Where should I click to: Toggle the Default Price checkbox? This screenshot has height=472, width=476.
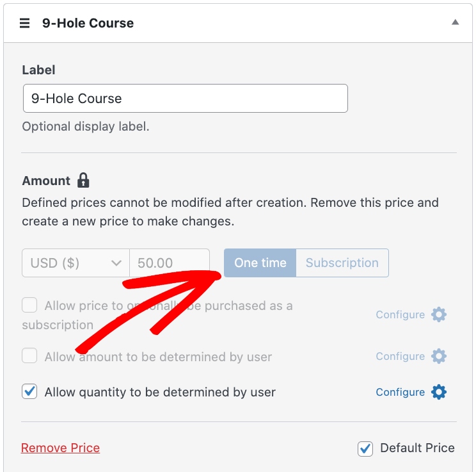click(x=365, y=448)
